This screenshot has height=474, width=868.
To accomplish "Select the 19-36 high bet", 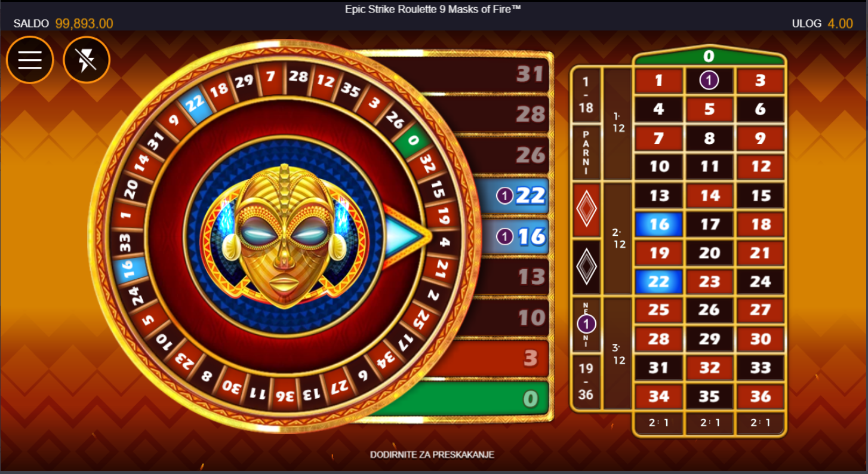I will tap(586, 382).
